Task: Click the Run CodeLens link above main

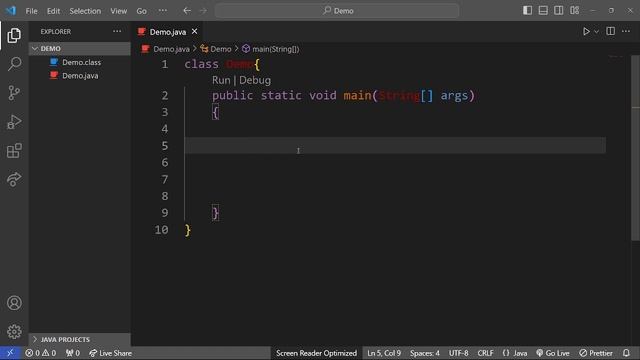Action: [221, 80]
